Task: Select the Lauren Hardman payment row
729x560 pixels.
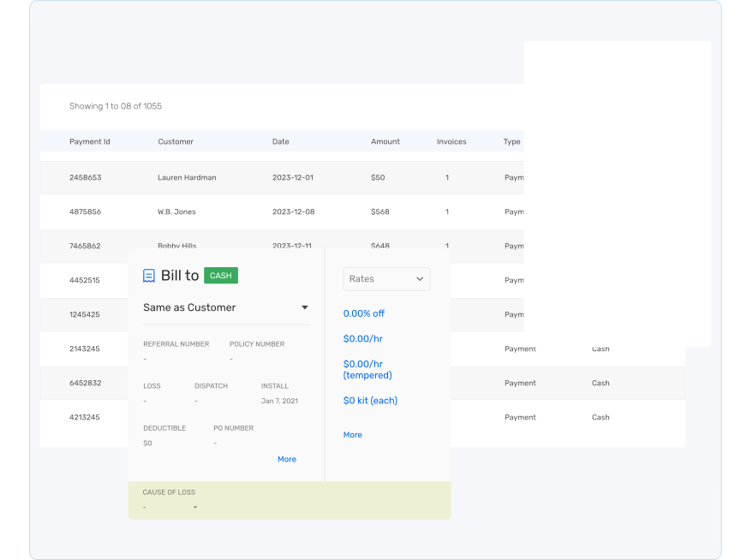Action: pyautogui.click(x=187, y=177)
